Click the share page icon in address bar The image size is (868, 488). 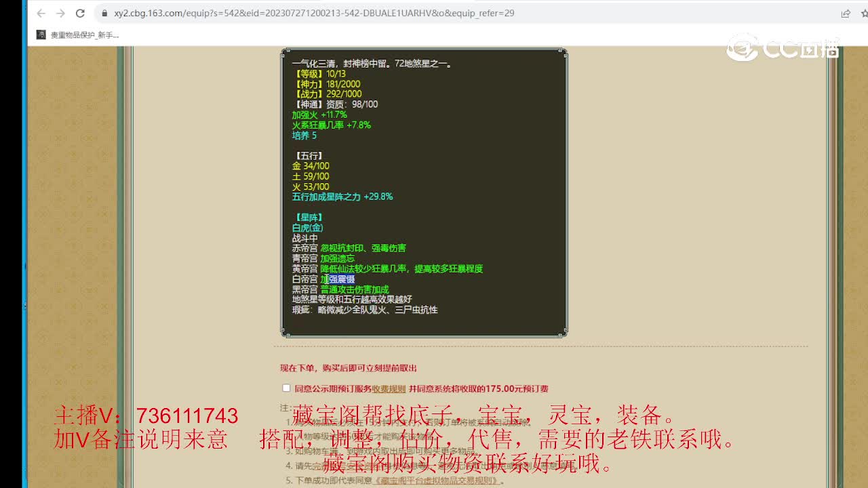point(846,14)
